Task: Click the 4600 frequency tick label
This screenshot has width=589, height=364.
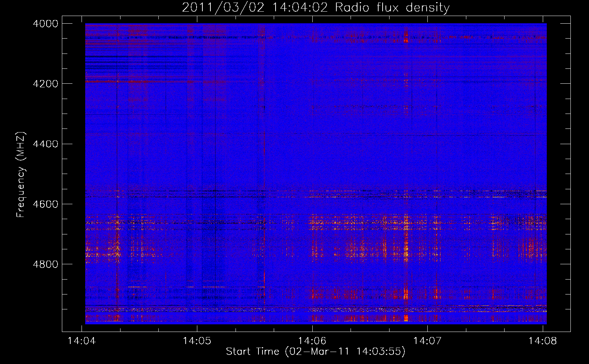Action: (45, 204)
